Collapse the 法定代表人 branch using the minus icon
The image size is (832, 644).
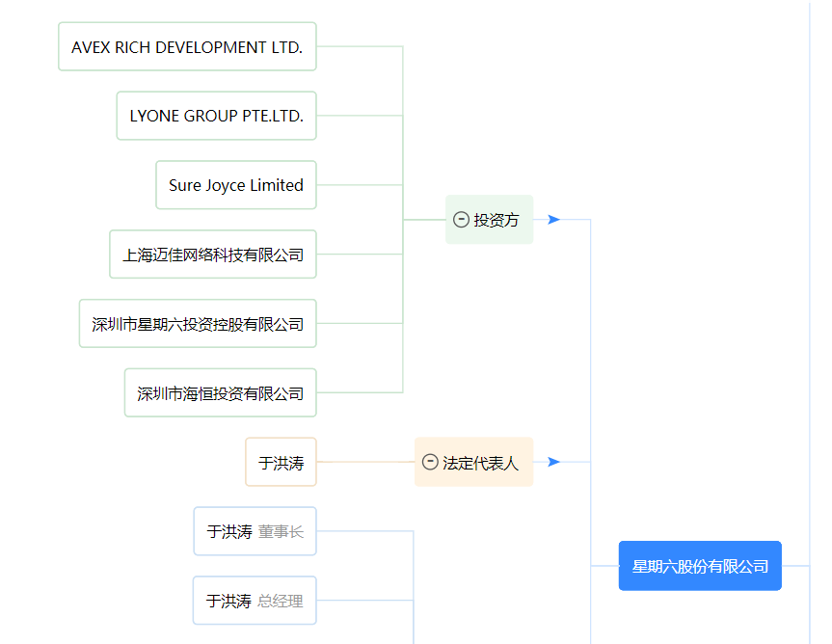pos(430,462)
